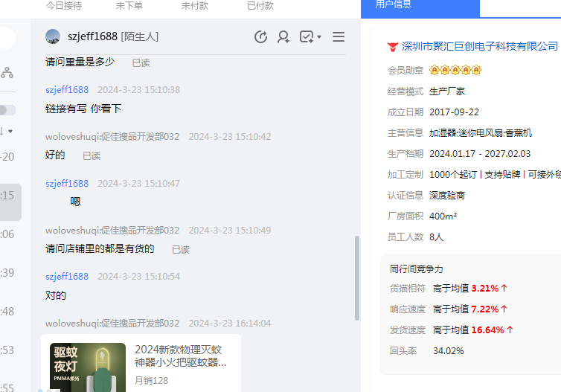Open the add task checkmark icon
This screenshot has width=561, height=392.
click(306, 37)
